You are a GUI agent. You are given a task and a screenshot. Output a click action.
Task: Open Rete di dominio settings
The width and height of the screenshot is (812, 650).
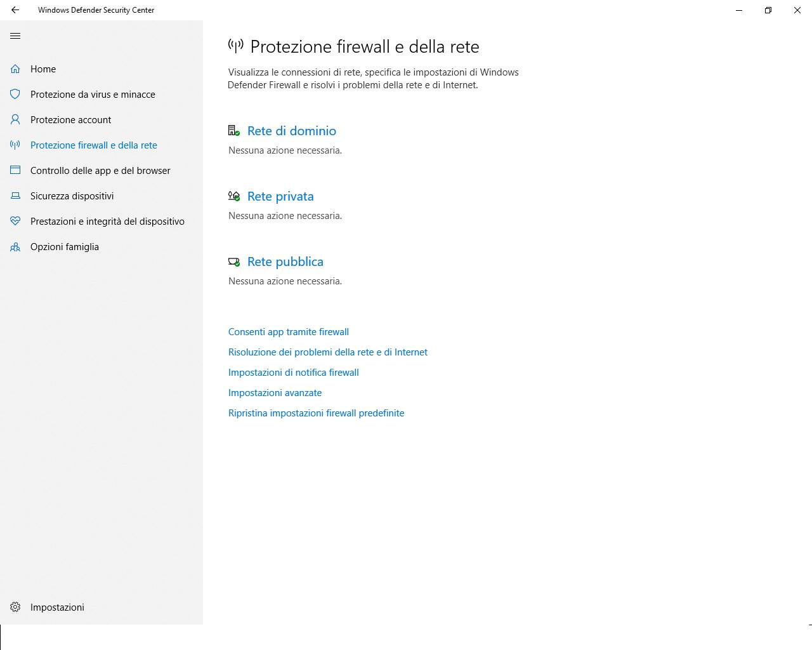[x=291, y=131]
